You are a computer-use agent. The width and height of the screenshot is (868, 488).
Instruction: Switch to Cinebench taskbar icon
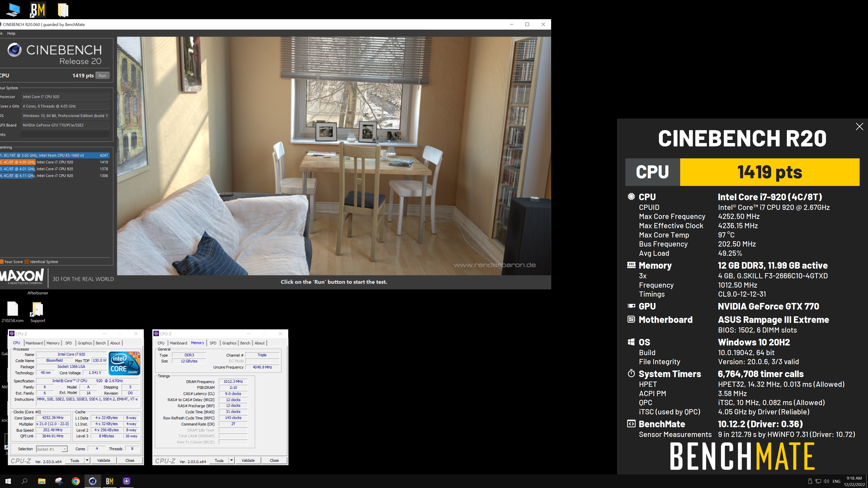point(93,481)
